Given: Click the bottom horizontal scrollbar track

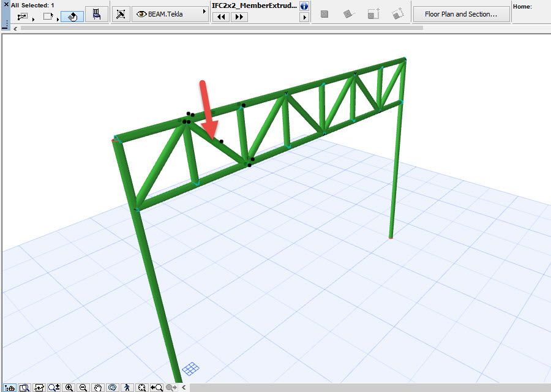Looking at the screenshot, I should (369, 388).
